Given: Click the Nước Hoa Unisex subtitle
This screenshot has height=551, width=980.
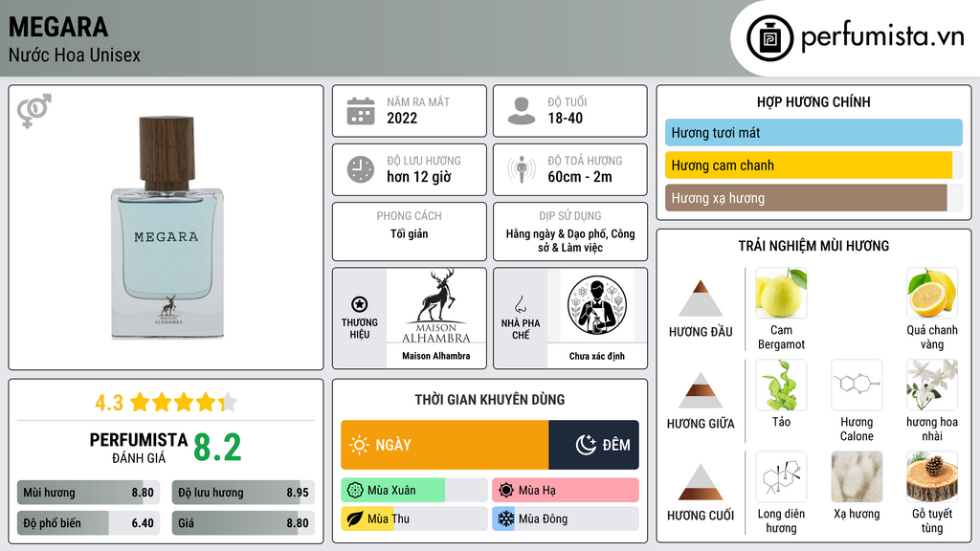Looking at the screenshot, I should tap(75, 55).
